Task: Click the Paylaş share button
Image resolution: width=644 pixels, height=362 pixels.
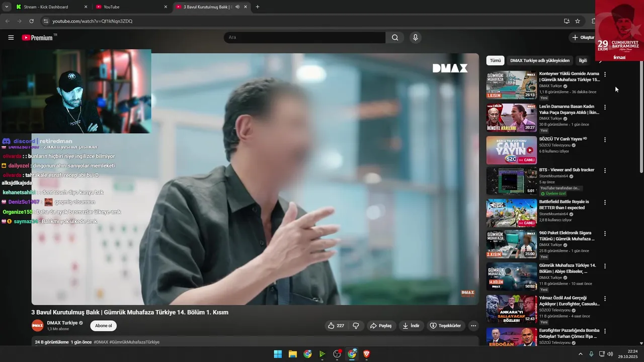Action: pos(381,326)
